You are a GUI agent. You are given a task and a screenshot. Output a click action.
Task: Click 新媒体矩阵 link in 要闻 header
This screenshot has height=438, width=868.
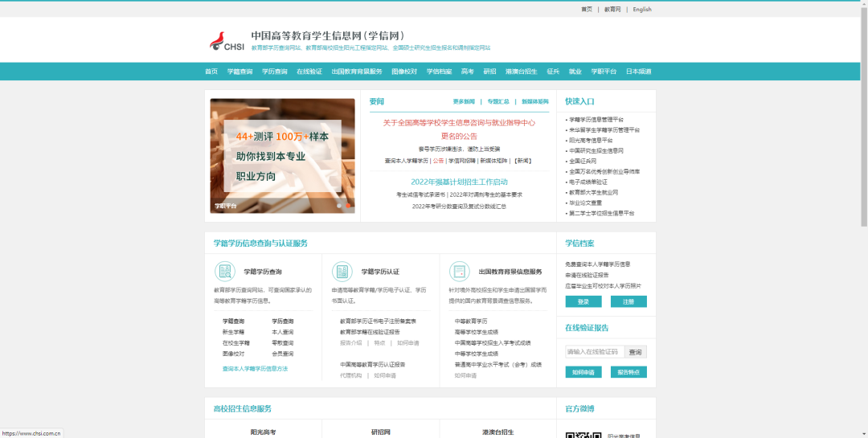(535, 102)
